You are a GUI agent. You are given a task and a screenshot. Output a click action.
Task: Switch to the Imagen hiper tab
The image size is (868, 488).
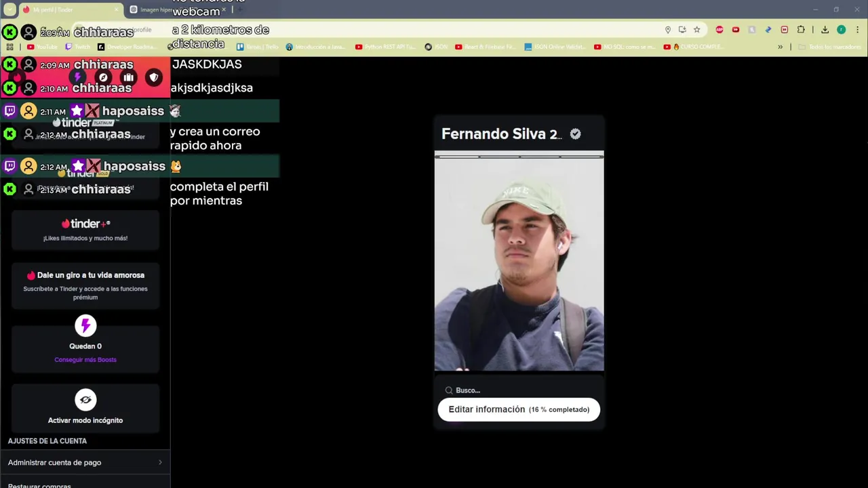[178, 9]
